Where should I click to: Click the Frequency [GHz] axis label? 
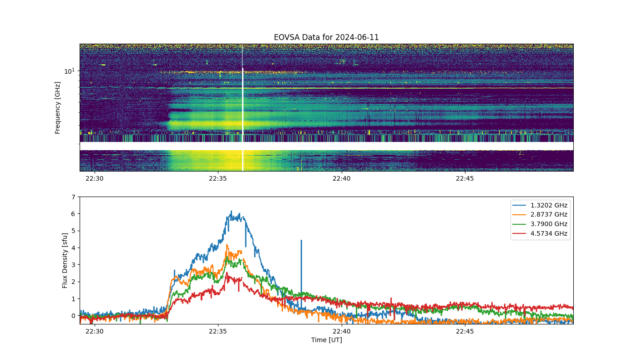(x=58, y=108)
